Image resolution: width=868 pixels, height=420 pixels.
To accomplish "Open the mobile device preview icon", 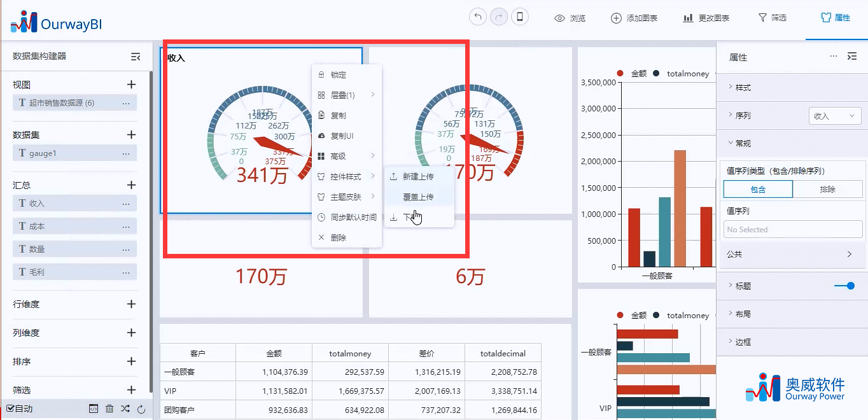I will 520,17.
